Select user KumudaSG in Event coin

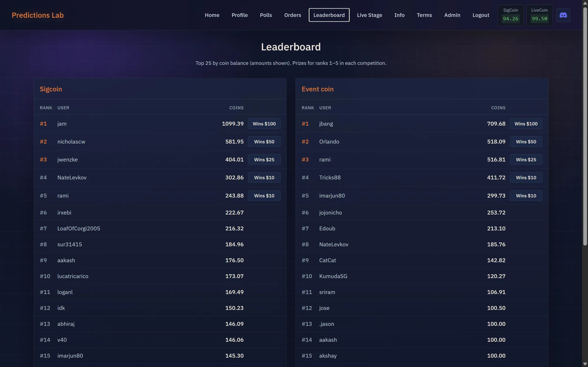[x=333, y=276]
